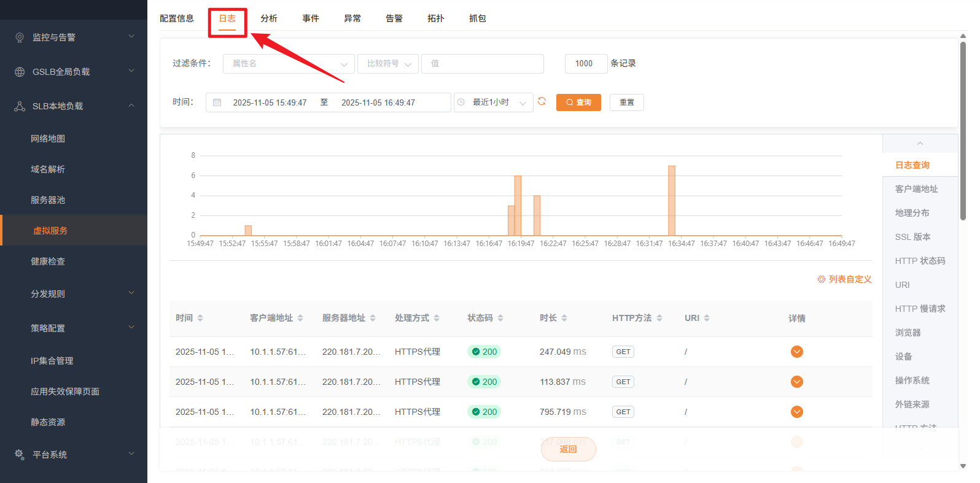The image size is (980, 483).
Task: Sort the table by 时长 column
Action: click(564, 318)
